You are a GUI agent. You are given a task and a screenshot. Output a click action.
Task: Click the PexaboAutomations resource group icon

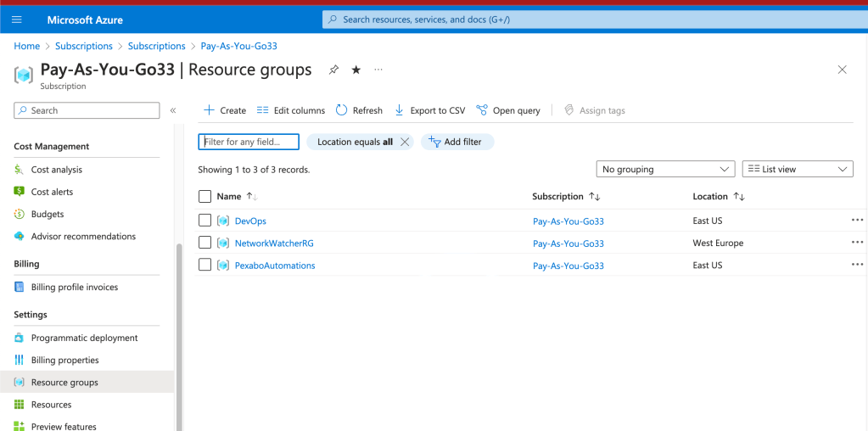tap(223, 265)
